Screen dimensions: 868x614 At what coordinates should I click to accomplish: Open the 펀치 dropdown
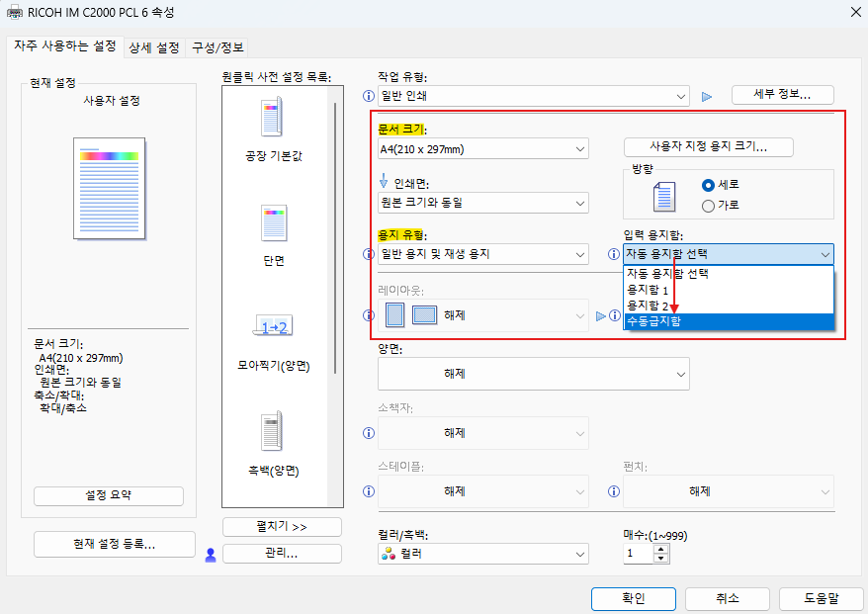tap(729, 491)
